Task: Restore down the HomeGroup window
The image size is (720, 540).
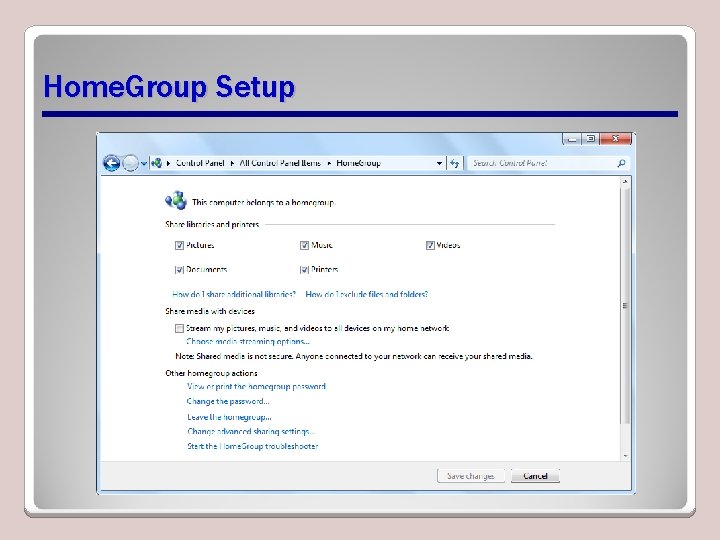Action: (x=591, y=139)
